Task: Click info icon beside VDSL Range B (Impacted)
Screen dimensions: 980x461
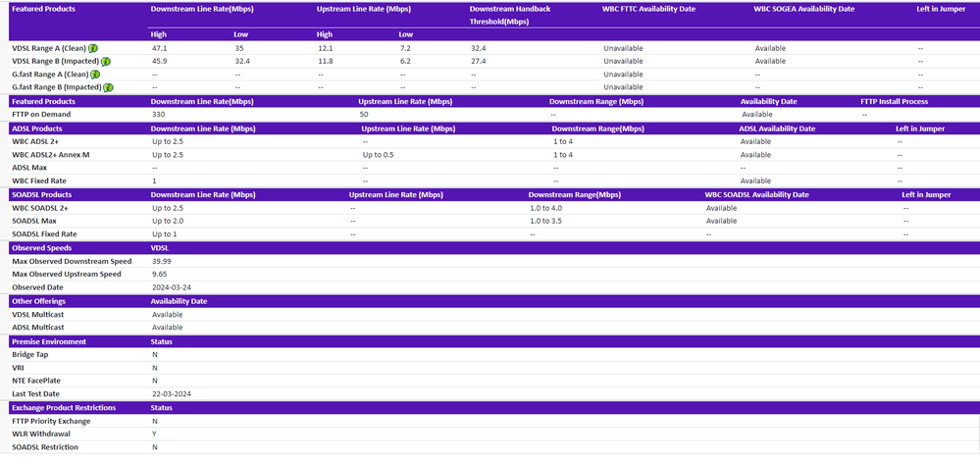Action: coord(106,61)
